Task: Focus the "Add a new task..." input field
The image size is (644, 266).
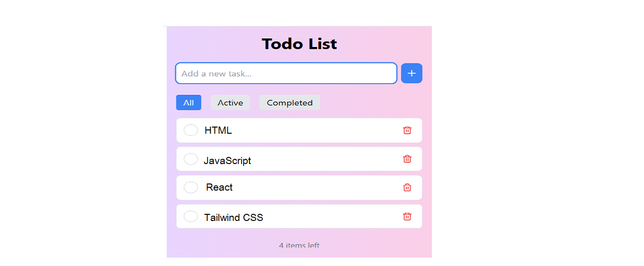Action: [x=286, y=73]
